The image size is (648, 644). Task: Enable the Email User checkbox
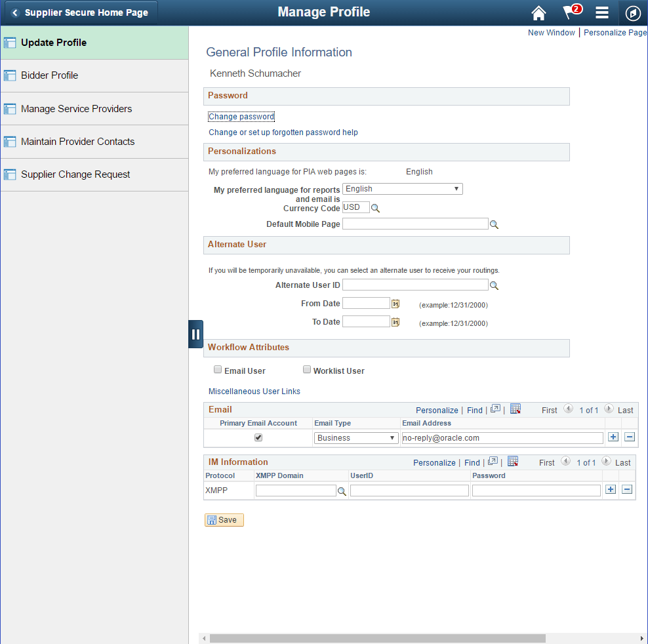[x=217, y=369]
